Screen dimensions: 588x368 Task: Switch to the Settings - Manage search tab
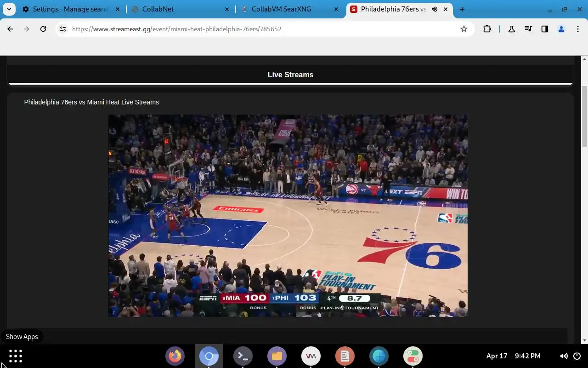(66, 9)
